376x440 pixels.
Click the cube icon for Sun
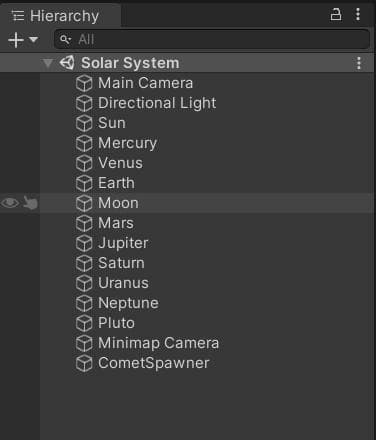click(x=84, y=123)
